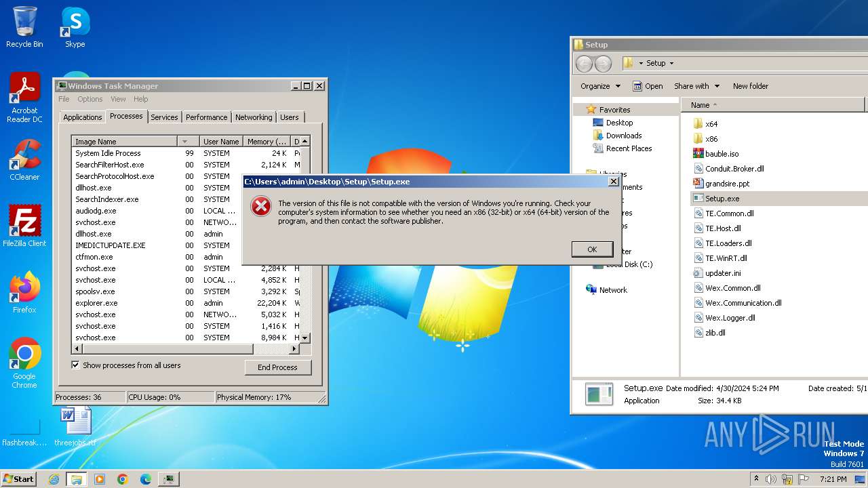Viewport: 868px width, 488px height.
Task: Toggle Show processes from all users
Action: coord(75,365)
